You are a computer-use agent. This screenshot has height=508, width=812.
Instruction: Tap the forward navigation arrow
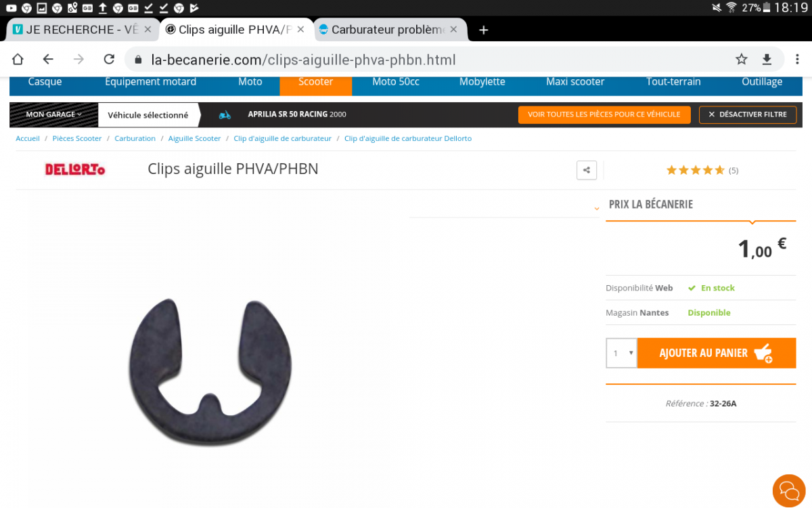[78, 59]
